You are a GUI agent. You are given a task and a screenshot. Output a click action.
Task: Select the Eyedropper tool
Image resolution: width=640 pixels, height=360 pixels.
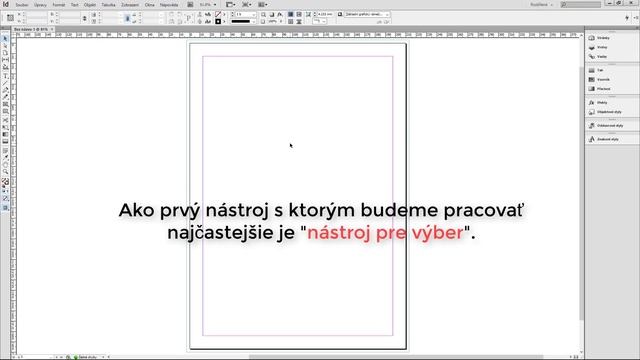click(5, 158)
